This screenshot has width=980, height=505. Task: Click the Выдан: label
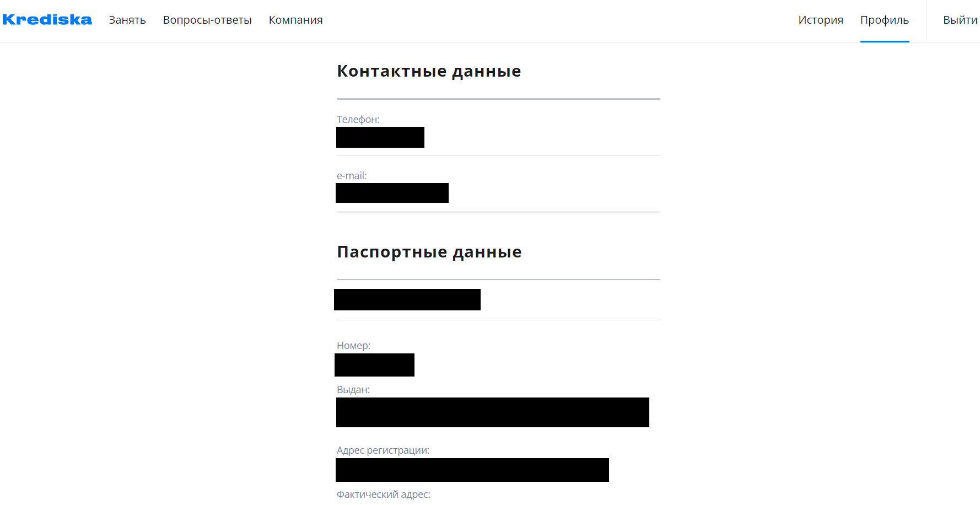[353, 390]
